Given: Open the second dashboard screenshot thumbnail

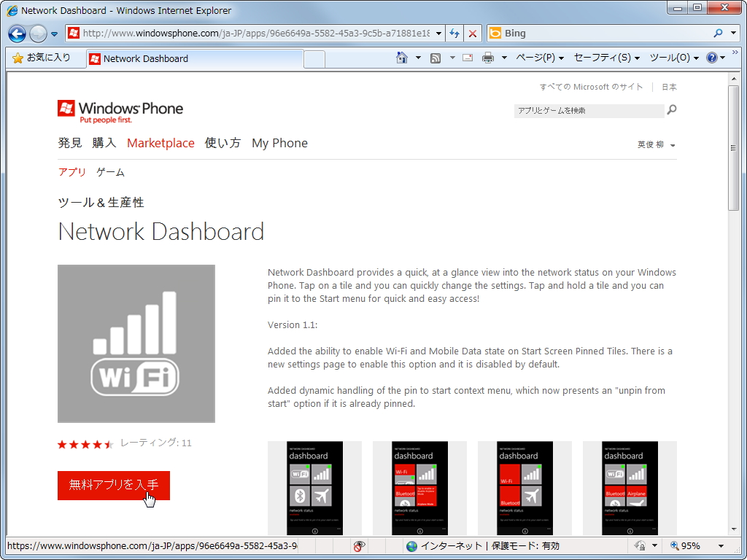Looking at the screenshot, I should (419, 488).
